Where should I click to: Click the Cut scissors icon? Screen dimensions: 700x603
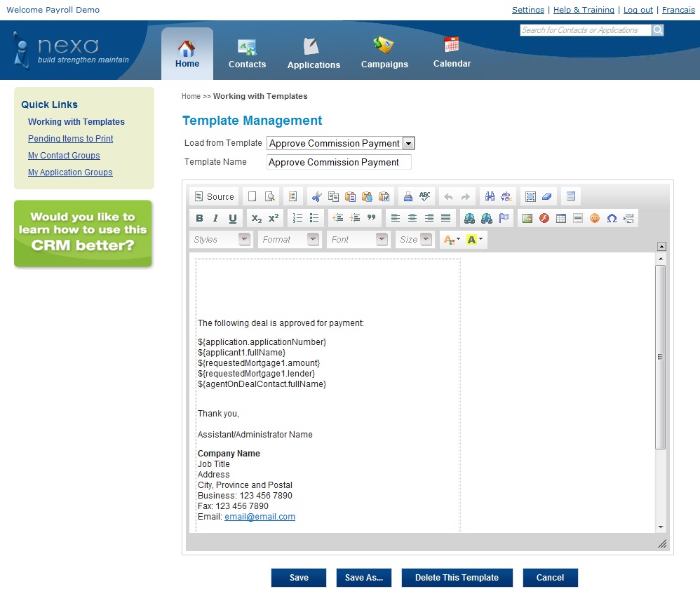(316, 196)
